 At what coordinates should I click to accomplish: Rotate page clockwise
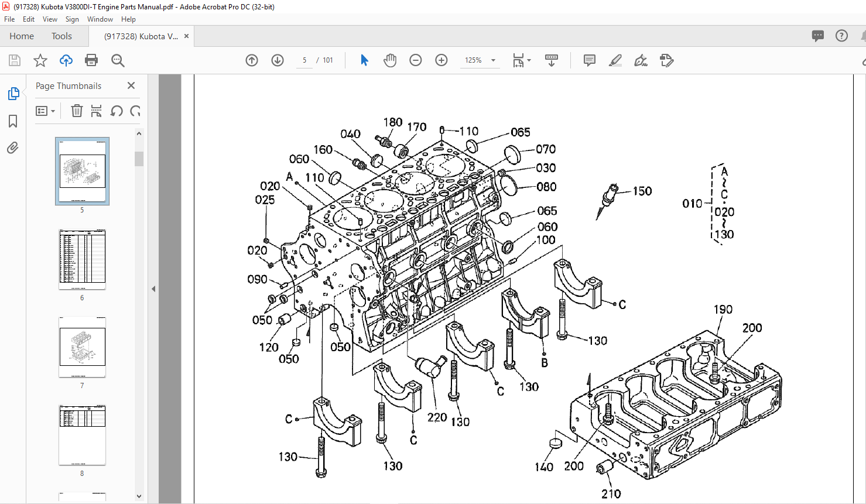(135, 111)
